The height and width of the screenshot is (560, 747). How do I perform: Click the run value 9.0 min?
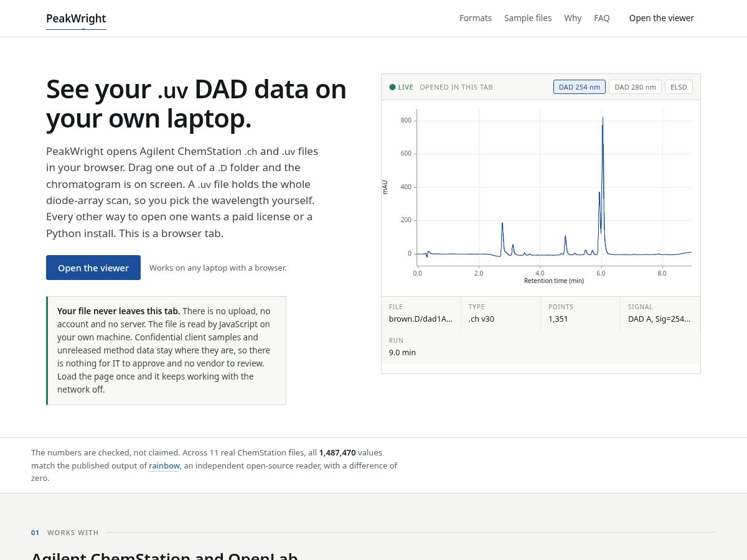point(402,352)
